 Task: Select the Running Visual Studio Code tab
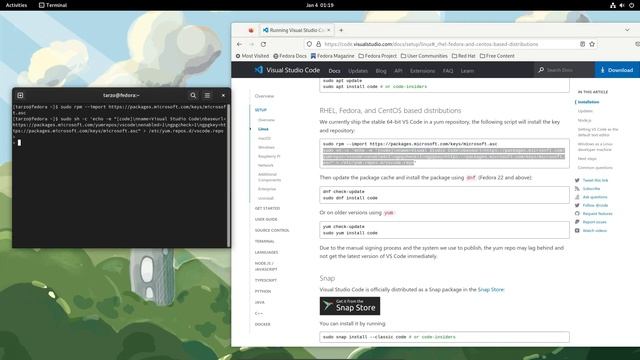pos(297,30)
